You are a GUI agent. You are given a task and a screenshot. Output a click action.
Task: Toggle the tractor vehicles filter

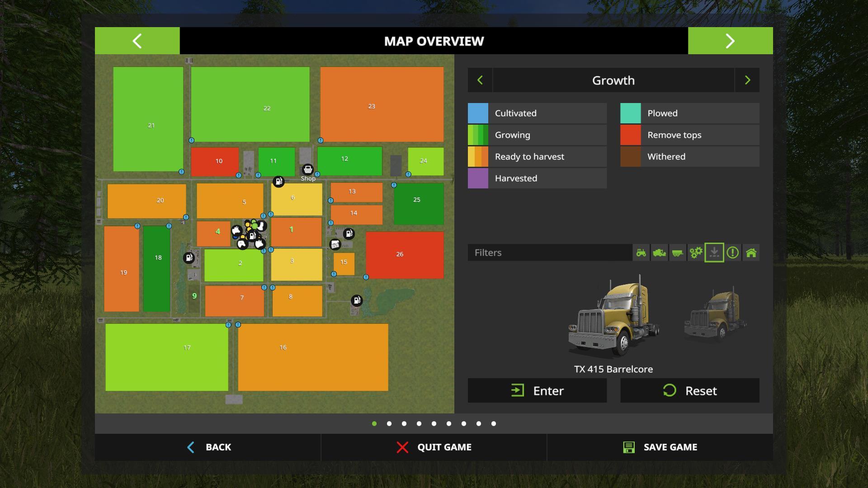point(641,253)
